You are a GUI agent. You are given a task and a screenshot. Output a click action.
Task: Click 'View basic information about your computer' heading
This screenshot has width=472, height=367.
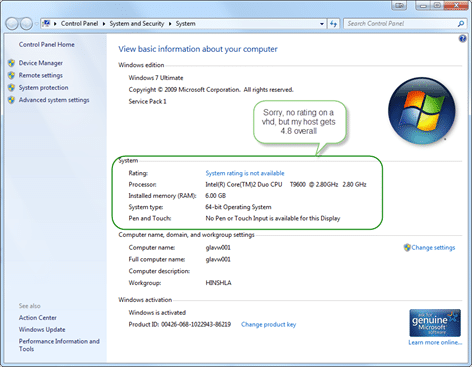click(198, 49)
